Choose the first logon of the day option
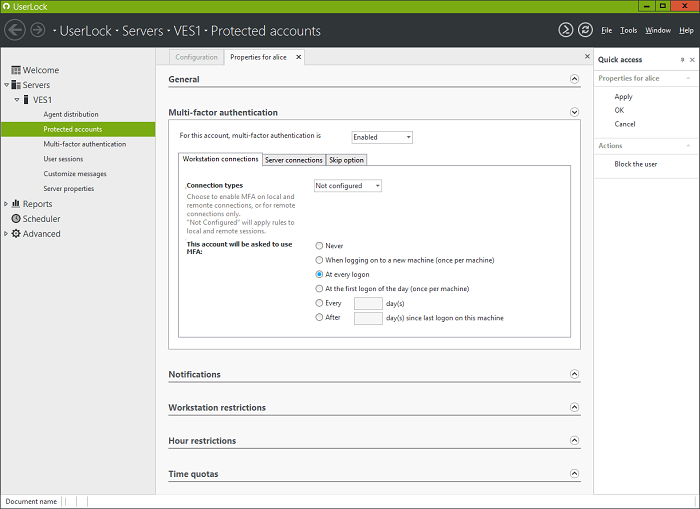Screen dimensions: 700x509 click(x=319, y=288)
